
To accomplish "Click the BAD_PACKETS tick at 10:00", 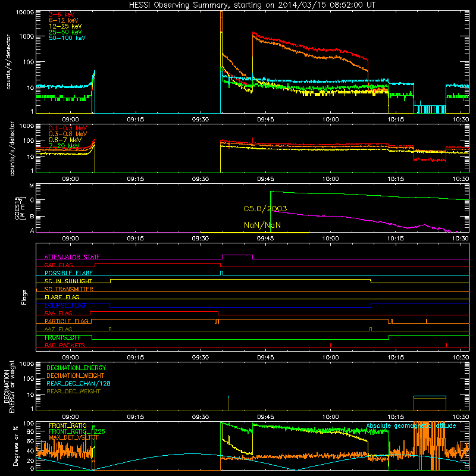I will (331, 345).
